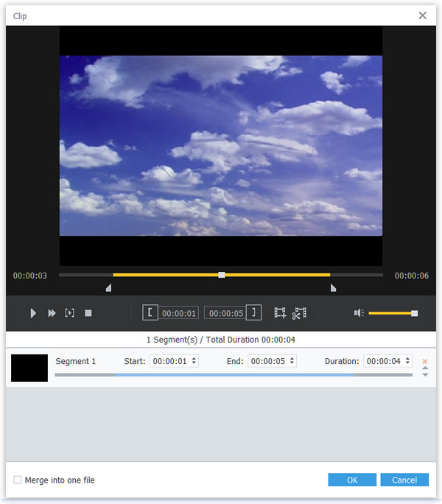Screen dimensions: 442x504
Task: Click Segment 1 Duration input
Action: [387, 361]
